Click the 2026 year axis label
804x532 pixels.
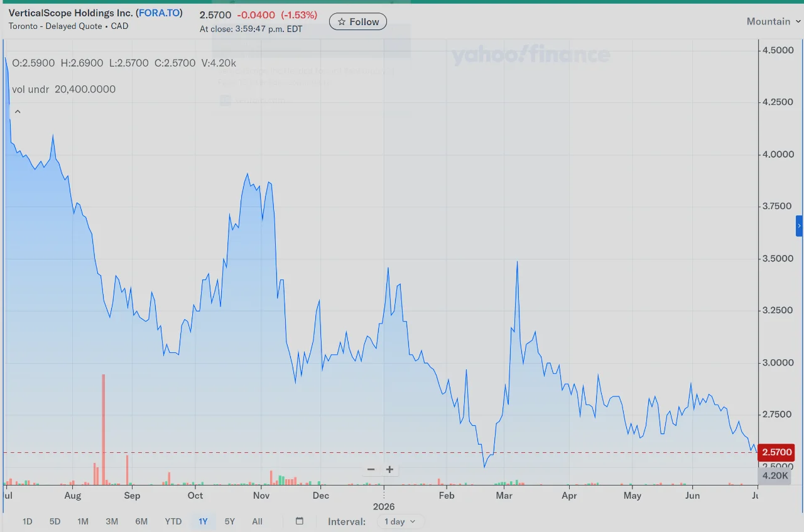pyautogui.click(x=384, y=506)
